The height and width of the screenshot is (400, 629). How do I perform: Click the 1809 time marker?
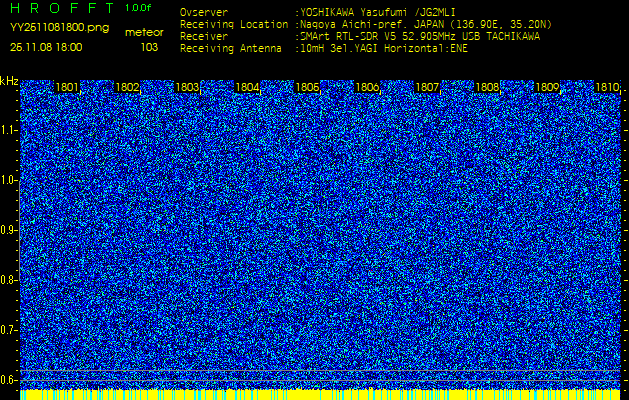coord(547,87)
